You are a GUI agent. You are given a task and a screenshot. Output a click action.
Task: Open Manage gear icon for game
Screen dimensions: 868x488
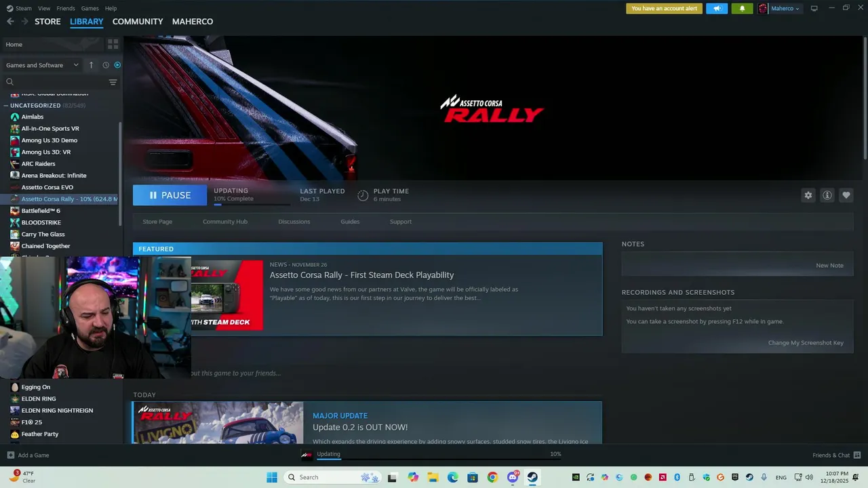808,195
